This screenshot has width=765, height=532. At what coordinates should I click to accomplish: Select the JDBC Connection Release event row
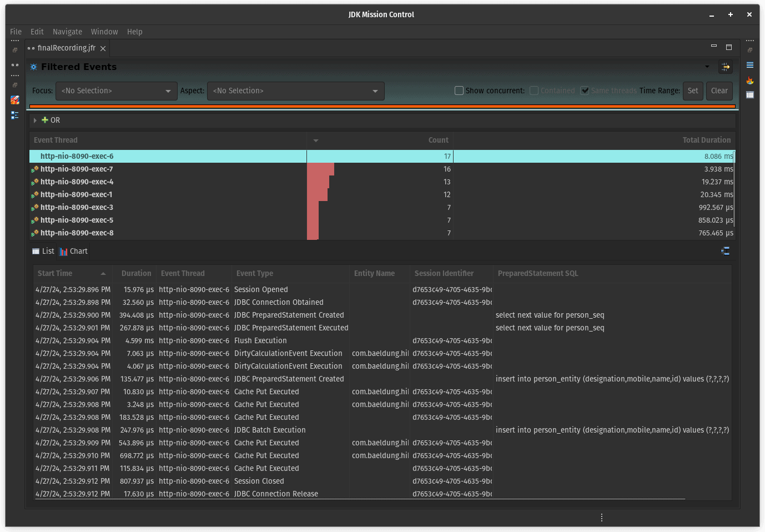(x=382, y=494)
